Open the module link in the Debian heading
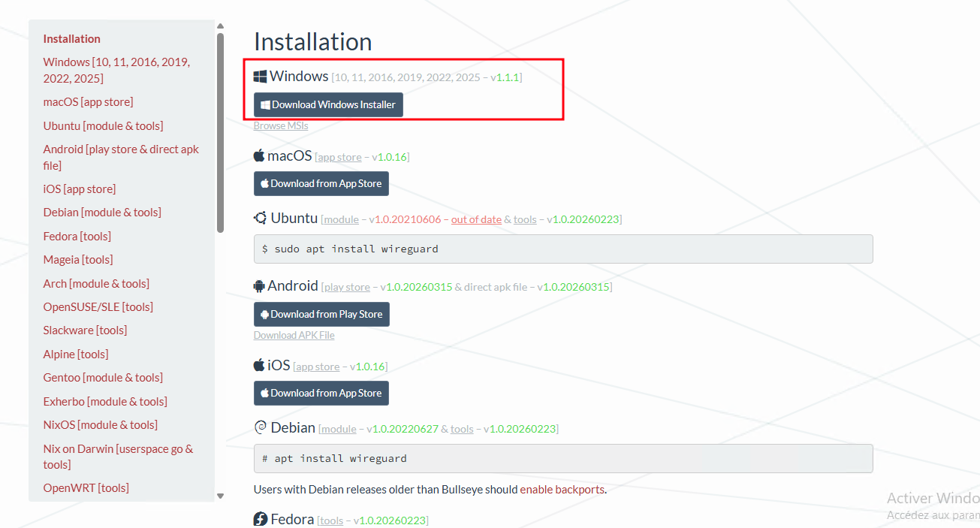The height and width of the screenshot is (528, 980). [339, 429]
